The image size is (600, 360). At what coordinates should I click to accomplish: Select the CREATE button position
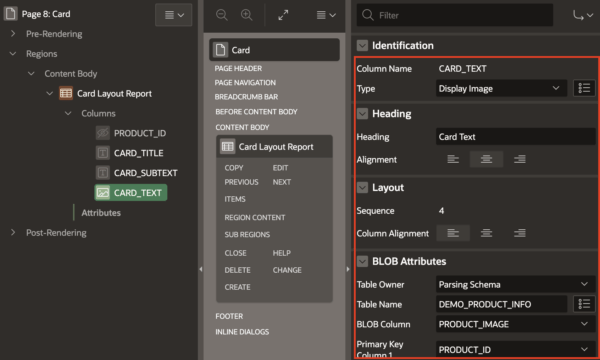click(237, 287)
